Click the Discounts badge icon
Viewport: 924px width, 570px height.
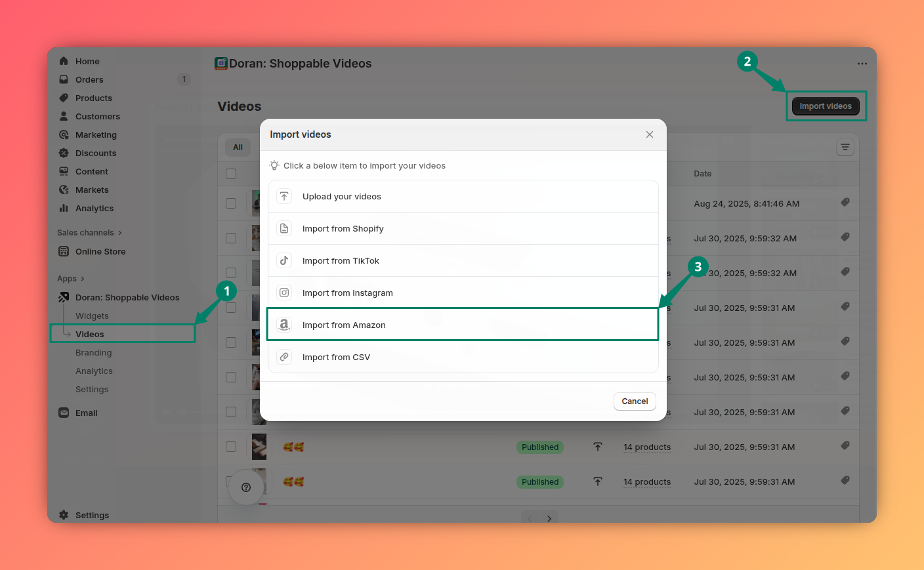click(x=64, y=153)
